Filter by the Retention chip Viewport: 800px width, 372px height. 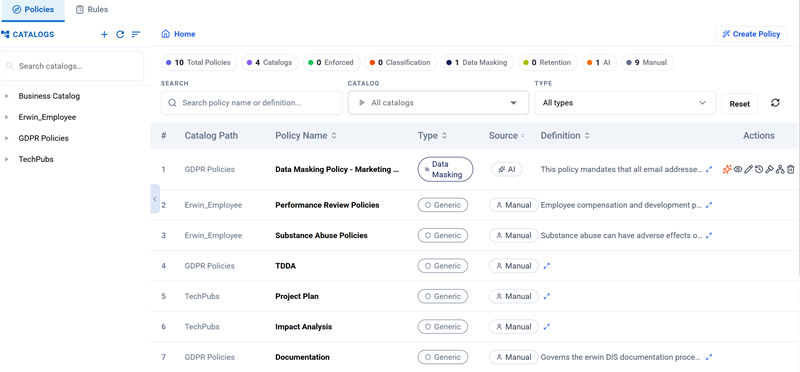[547, 62]
